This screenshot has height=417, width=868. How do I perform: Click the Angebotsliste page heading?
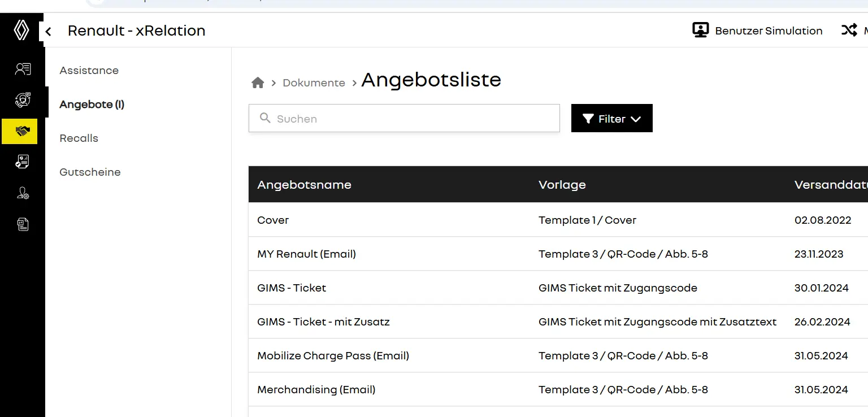coord(431,80)
